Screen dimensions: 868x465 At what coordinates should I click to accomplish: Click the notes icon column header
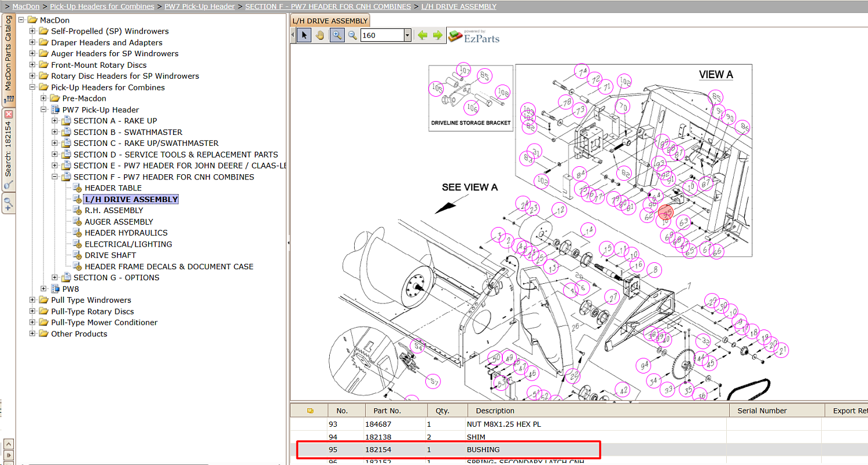tap(310, 411)
